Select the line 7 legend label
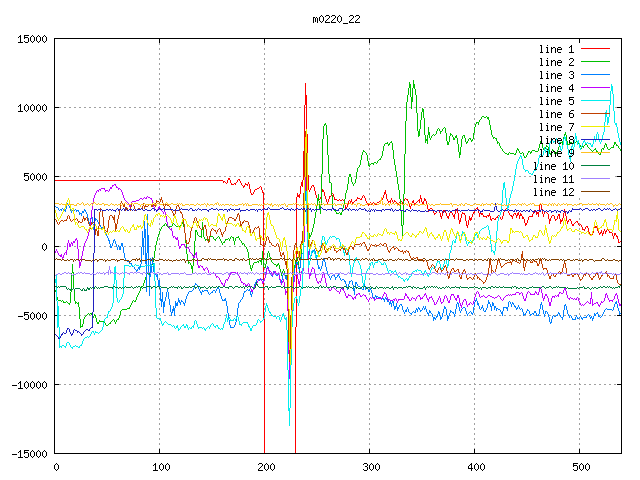Image resolution: width=640 pixels, height=480 pixels. (556, 127)
